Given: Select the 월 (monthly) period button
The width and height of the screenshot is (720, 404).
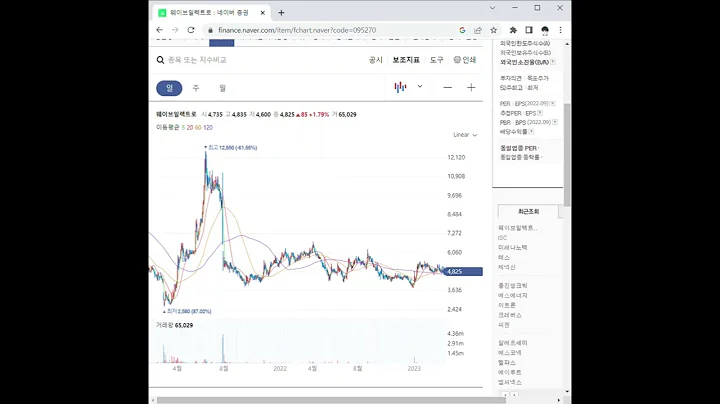Looking at the screenshot, I should 223,88.
